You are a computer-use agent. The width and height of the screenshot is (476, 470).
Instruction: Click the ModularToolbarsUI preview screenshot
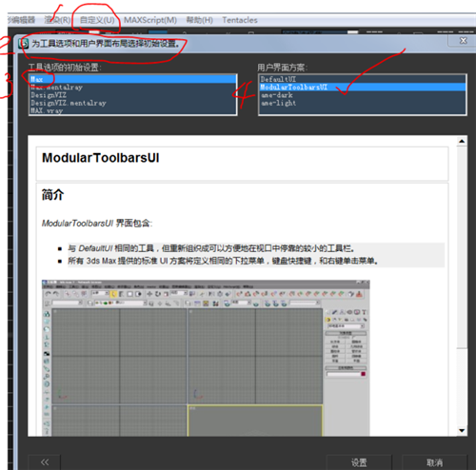pyautogui.click(x=206, y=358)
